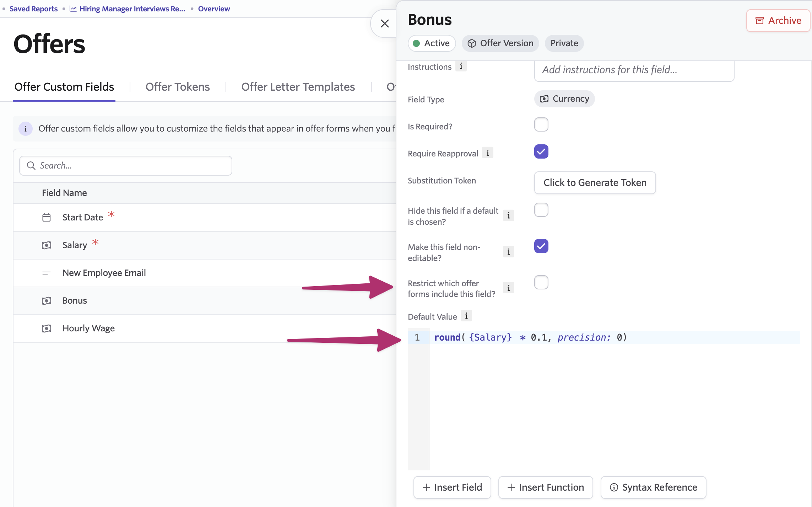This screenshot has height=507, width=812.
Task: Click info icon for Default Value
Action: point(466,316)
